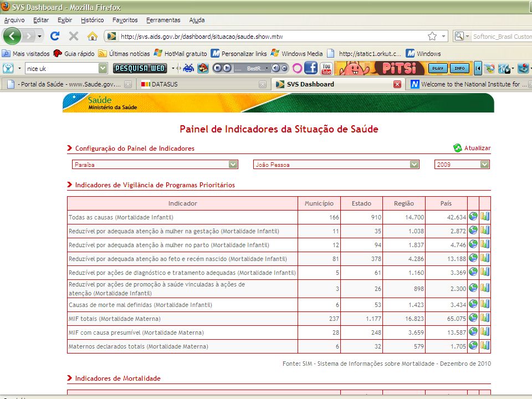Open the Paraíba state dropdown
The image size is (532, 399).
(155, 165)
